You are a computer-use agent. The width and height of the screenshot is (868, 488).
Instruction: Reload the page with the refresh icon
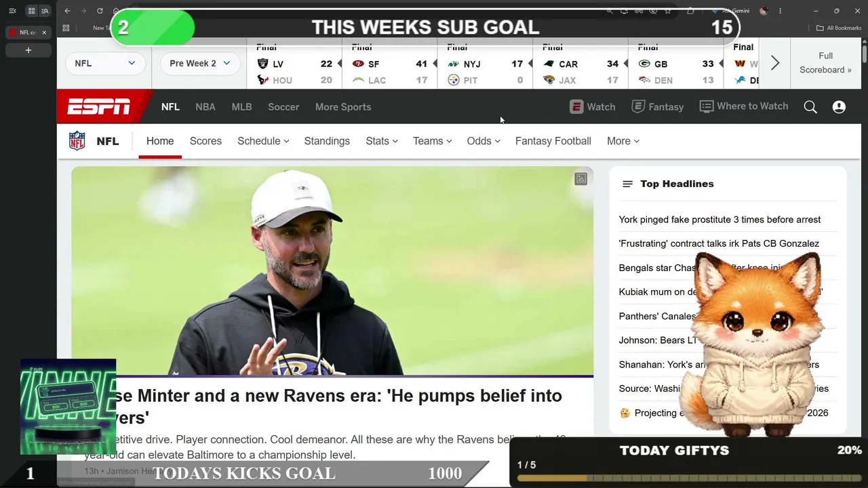click(x=100, y=11)
